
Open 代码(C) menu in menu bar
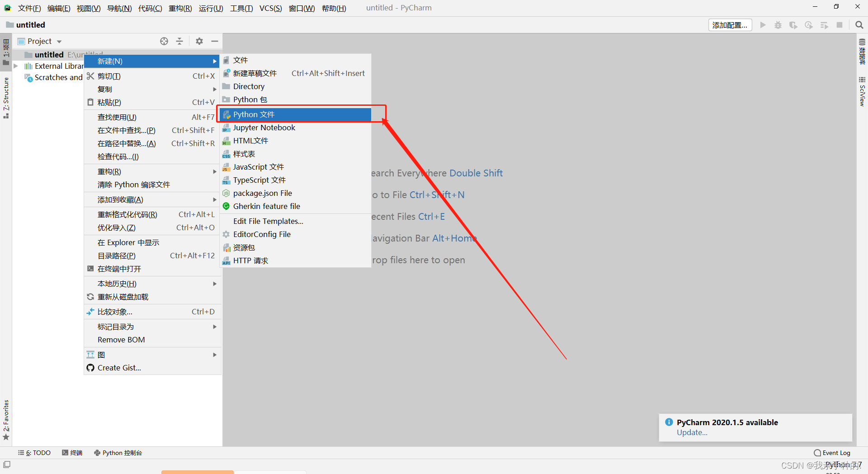click(150, 8)
